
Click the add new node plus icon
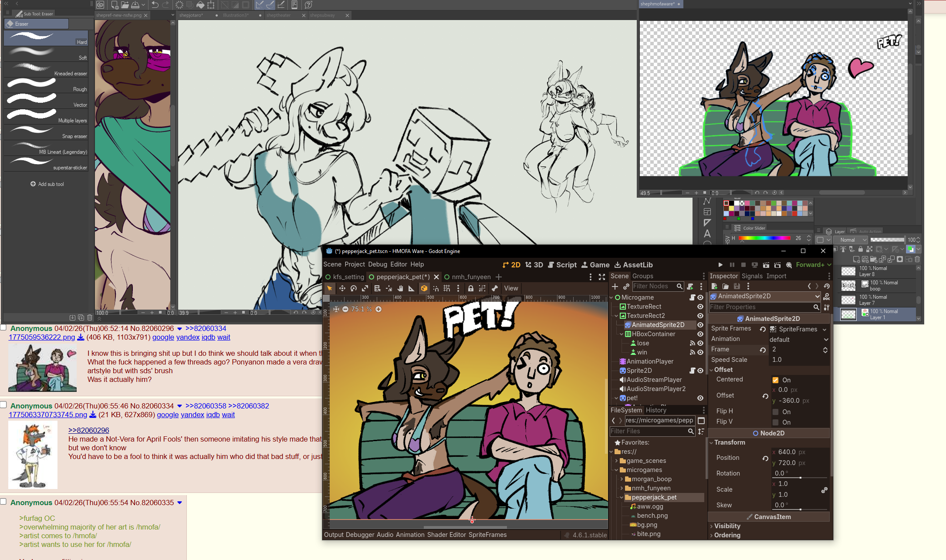pyautogui.click(x=615, y=286)
